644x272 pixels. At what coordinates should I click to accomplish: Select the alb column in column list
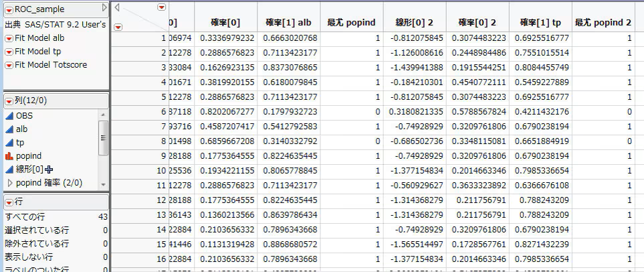click(x=22, y=129)
